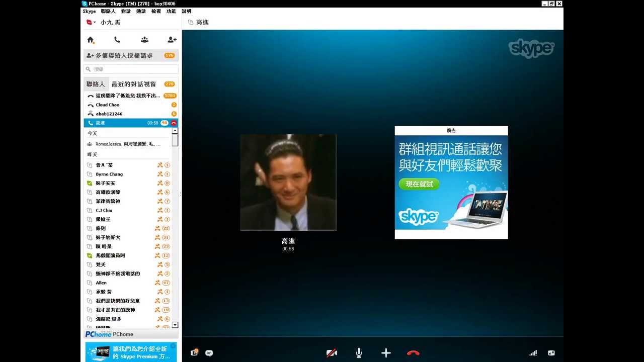Open the group chat with 5781 unread
Viewport: 644px width, 362px height.
[131, 96]
